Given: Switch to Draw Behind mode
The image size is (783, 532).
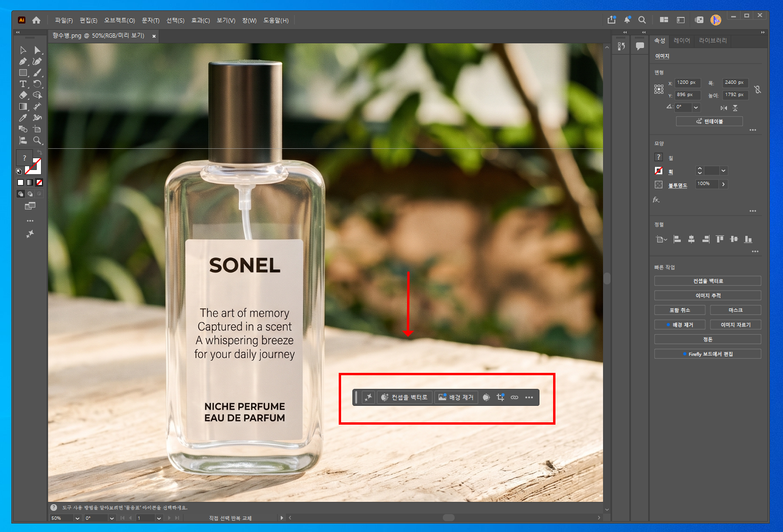Looking at the screenshot, I should coord(30,194).
